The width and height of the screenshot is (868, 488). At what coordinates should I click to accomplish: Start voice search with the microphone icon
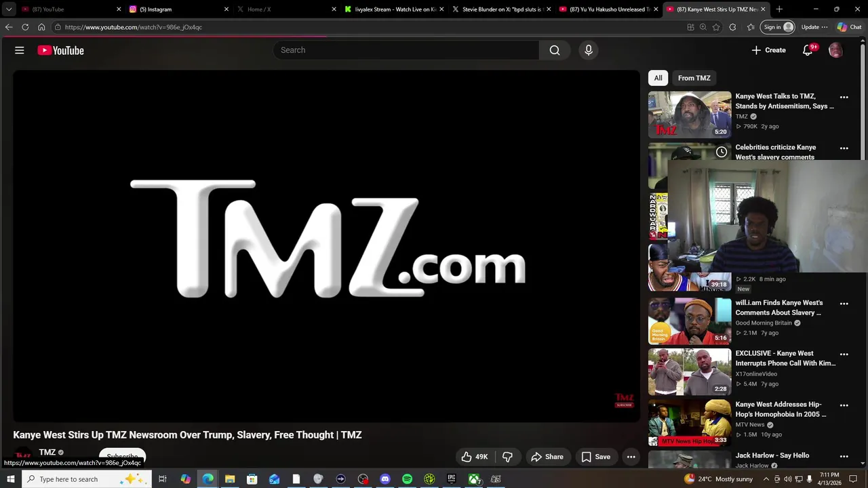click(589, 50)
